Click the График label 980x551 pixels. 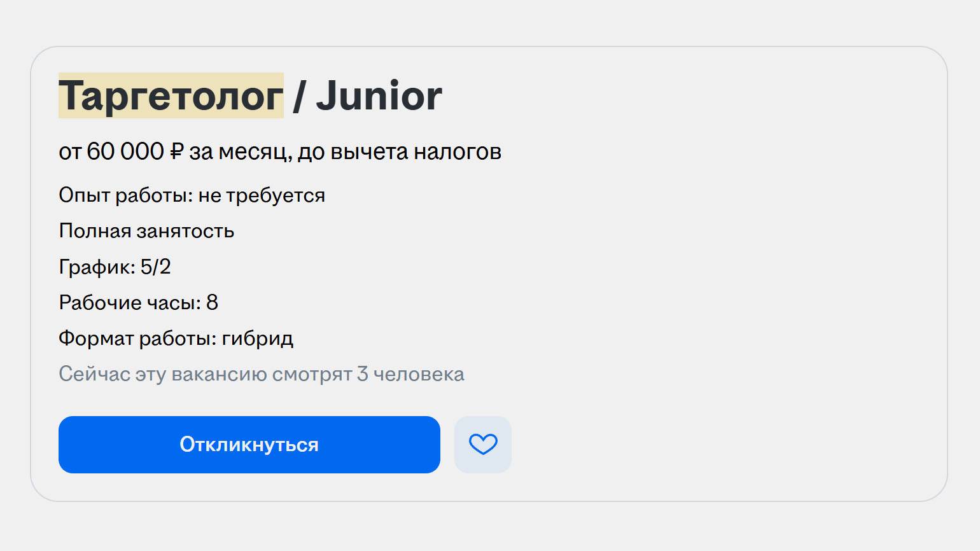97,267
